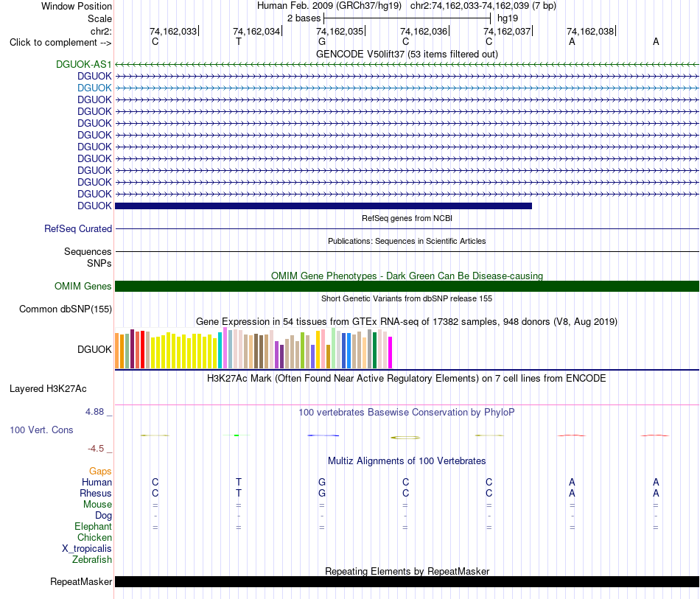
Task: Open '100 vertebrates Basewise Conservation by PhyloP' title
Action: [x=407, y=413]
